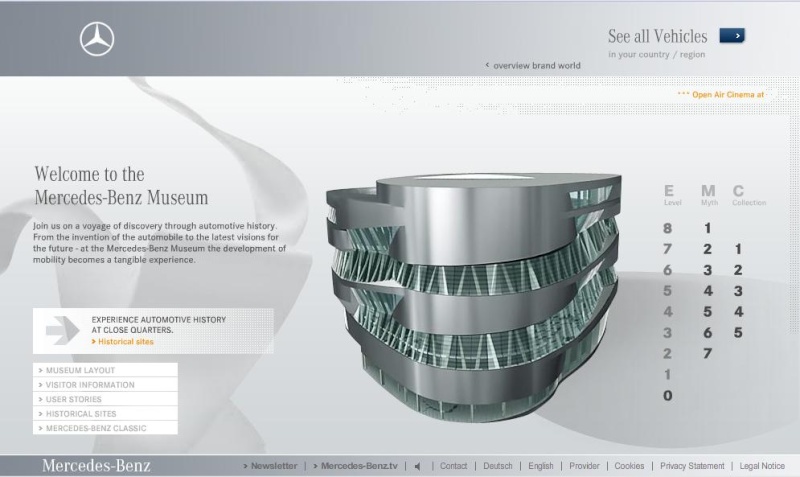Open the Legal Notice link
Image resolution: width=800 pixels, height=477 pixels.
(x=762, y=466)
